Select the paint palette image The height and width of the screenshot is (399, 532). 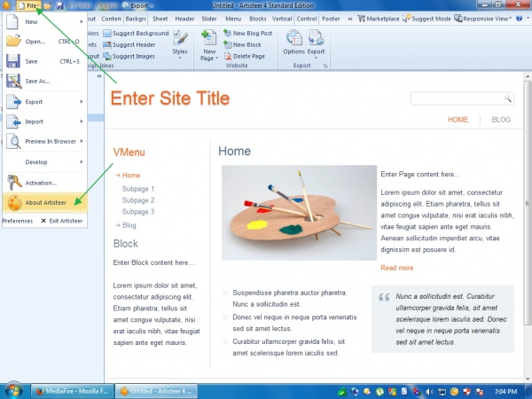(x=299, y=213)
